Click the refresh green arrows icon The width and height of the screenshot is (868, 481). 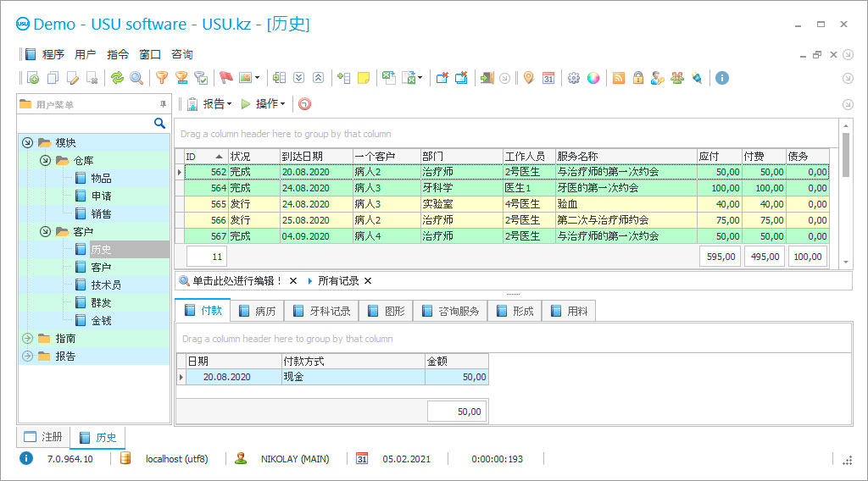click(x=117, y=78)
